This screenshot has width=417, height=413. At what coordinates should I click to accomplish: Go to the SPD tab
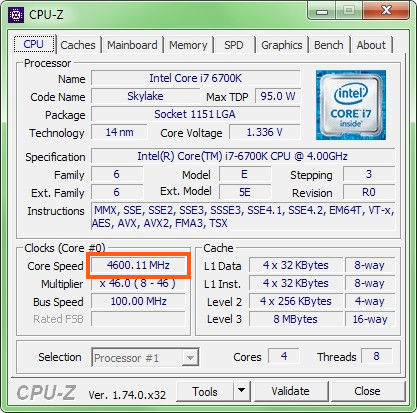click(x=234, y=45)
